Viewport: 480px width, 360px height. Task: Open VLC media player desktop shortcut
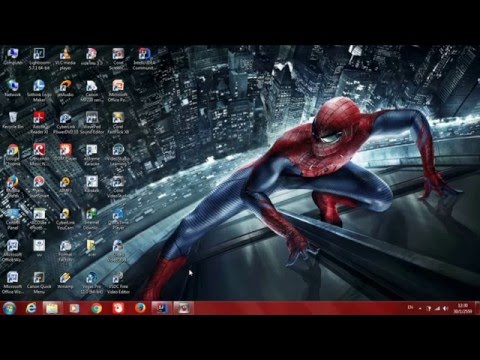tap(65, 59)
